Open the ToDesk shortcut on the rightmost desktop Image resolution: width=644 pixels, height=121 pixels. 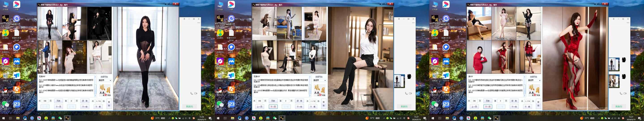pyautogui.click(x=446, y=76)
